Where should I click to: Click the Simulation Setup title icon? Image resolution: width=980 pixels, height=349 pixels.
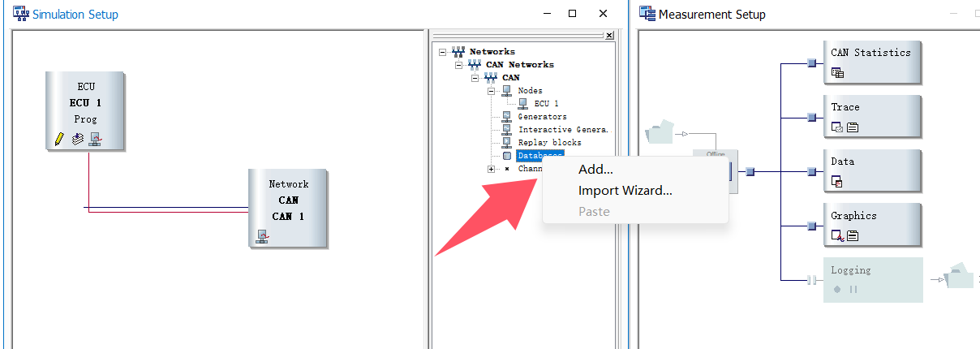pyautogui.click(x=20, y=13)
